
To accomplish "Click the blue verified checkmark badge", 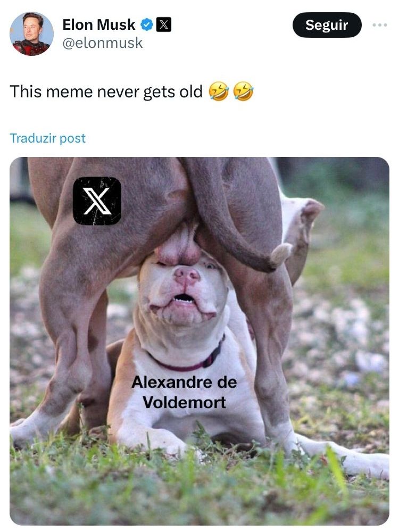I will pyautogui.click(x=147, y=25).
